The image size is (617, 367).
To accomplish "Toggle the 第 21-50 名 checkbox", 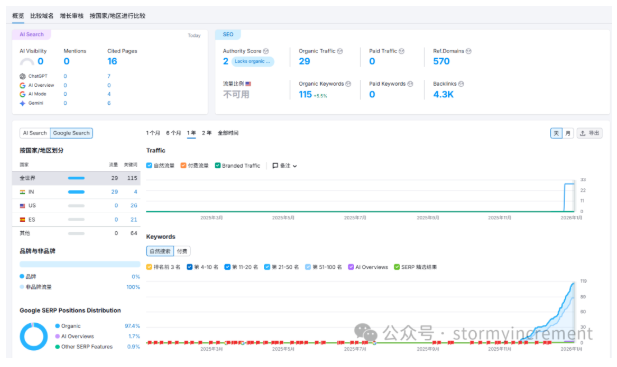I will click(x=267, y=267).
